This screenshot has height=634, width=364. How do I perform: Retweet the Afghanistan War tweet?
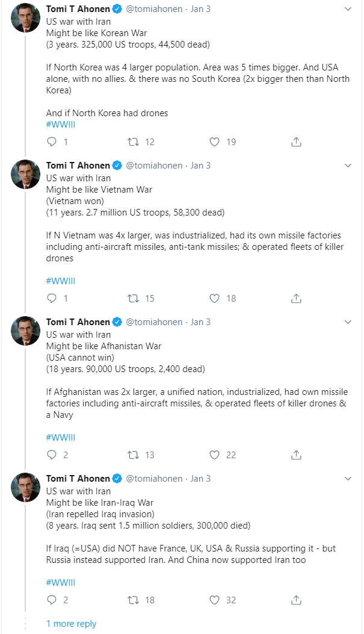(134, 455)
